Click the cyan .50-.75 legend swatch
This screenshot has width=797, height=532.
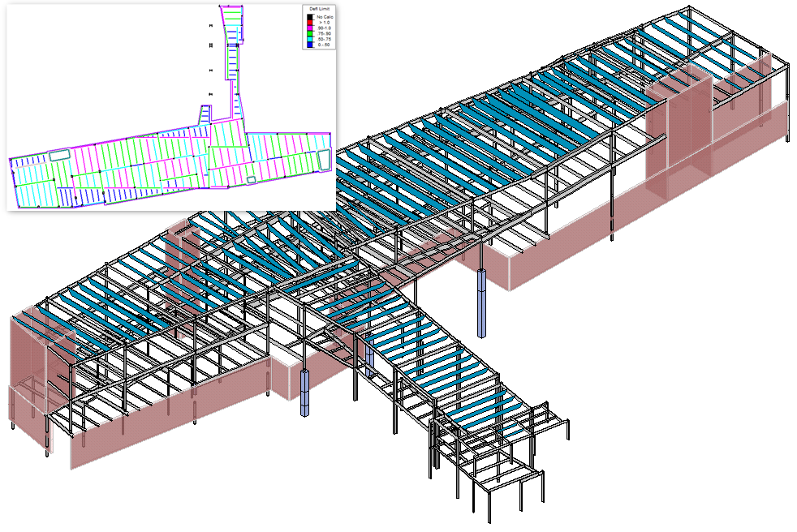click(x=310, y=39)
